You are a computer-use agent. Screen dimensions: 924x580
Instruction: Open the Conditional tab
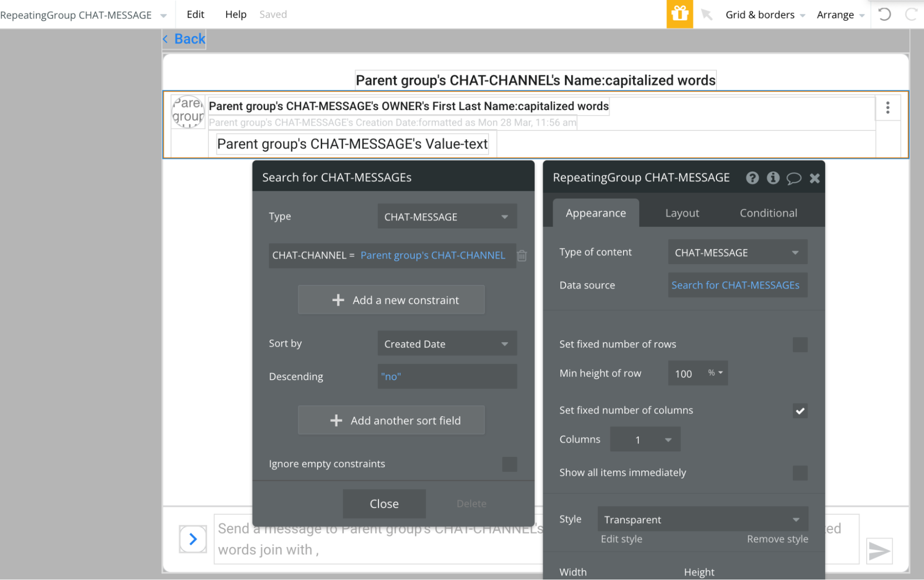point(768,213)
